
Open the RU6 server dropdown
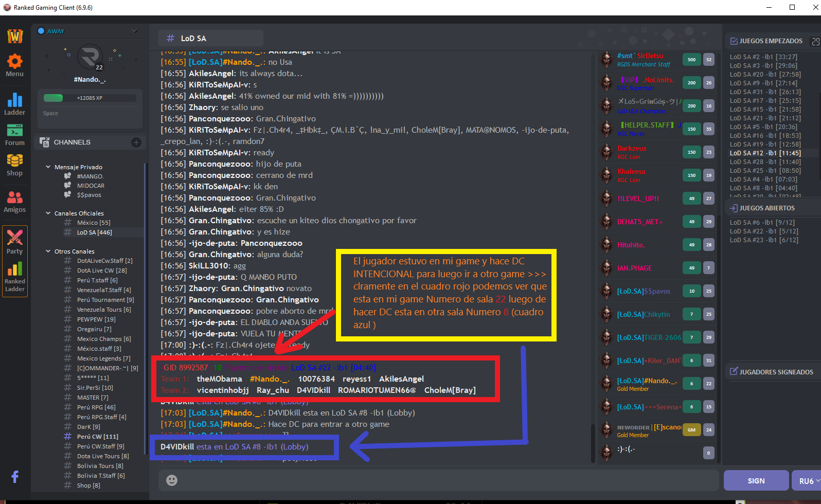[807, 481]
